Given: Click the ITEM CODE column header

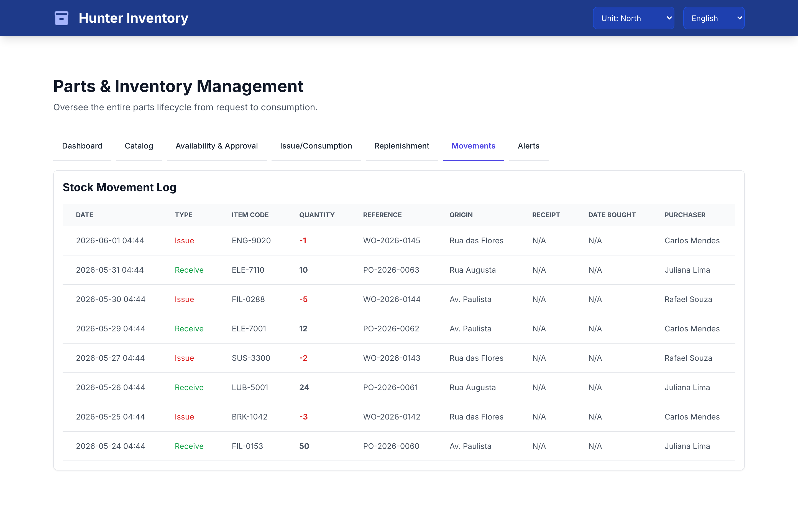Looking at the screenshot, I should coord(250,215).
